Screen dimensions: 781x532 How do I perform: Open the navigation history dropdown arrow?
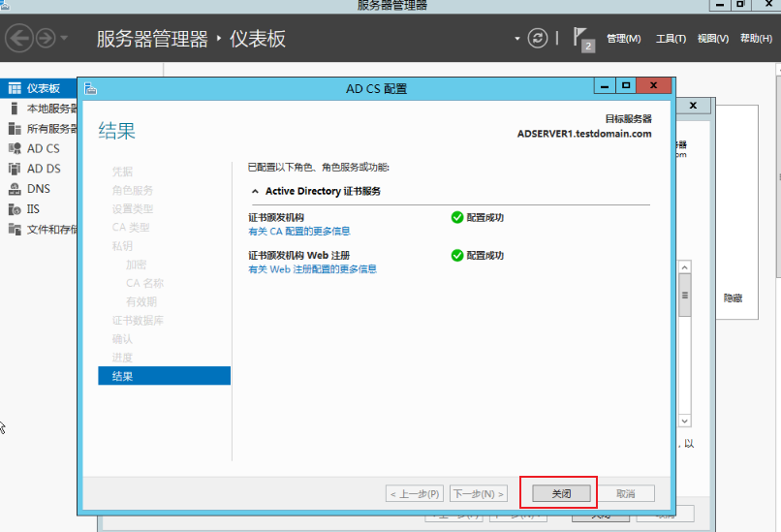tap(64, 38)
